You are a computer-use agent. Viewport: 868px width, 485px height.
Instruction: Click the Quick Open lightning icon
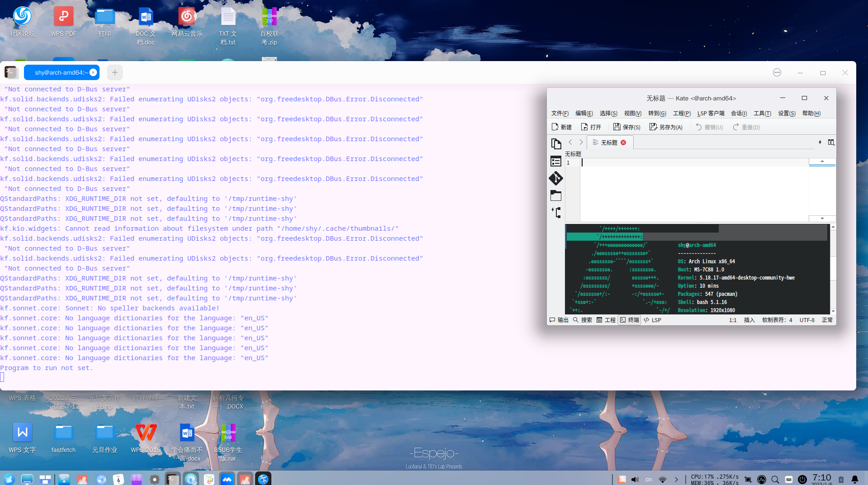(x=820, y=143)
